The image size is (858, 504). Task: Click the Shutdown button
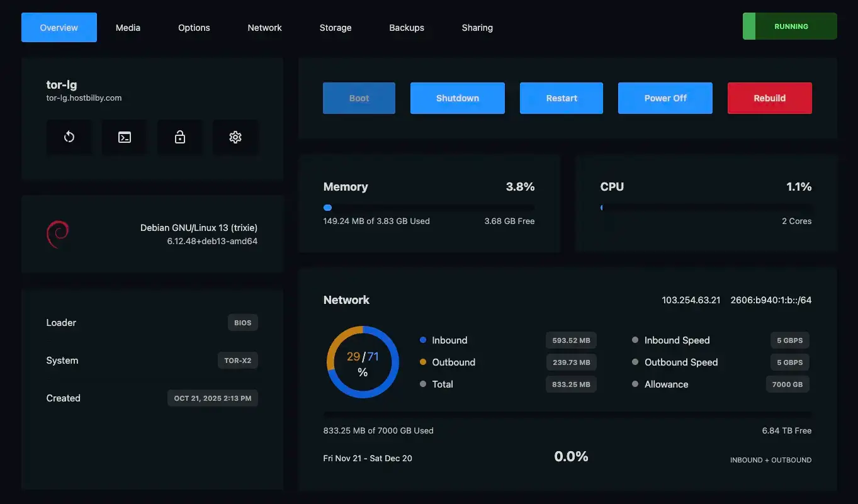[x=458, y=98]
